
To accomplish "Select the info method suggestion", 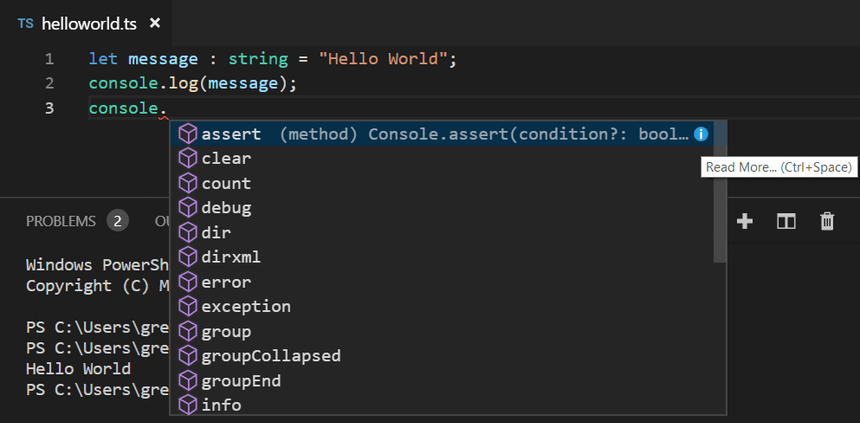I will [221, 405].
